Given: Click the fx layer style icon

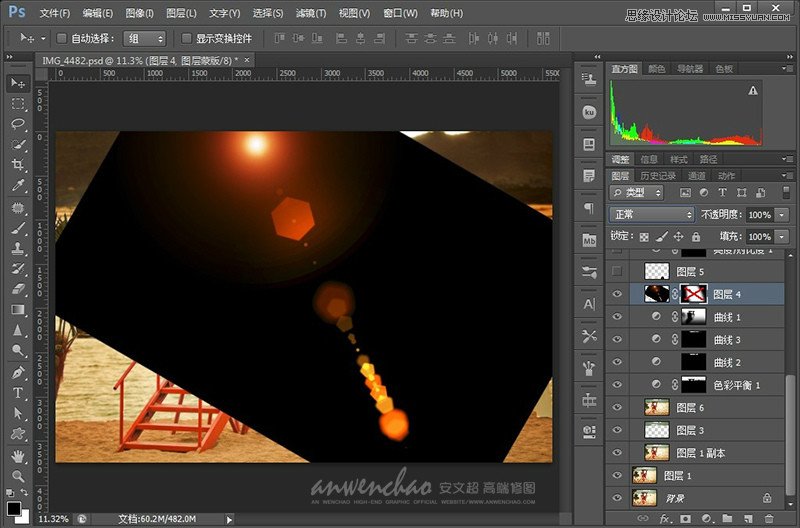Looking at the screenshot, I should (664, 519).
